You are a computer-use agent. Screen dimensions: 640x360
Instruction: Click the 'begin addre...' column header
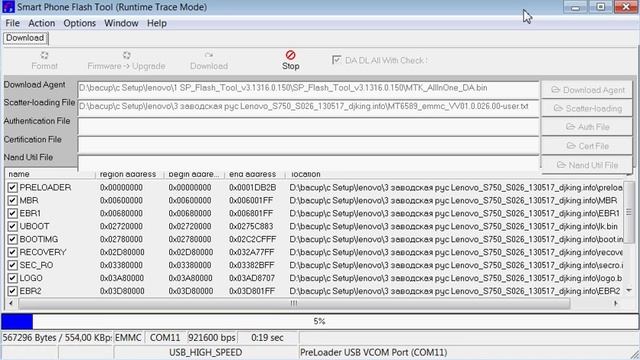[x=194, y=174]
